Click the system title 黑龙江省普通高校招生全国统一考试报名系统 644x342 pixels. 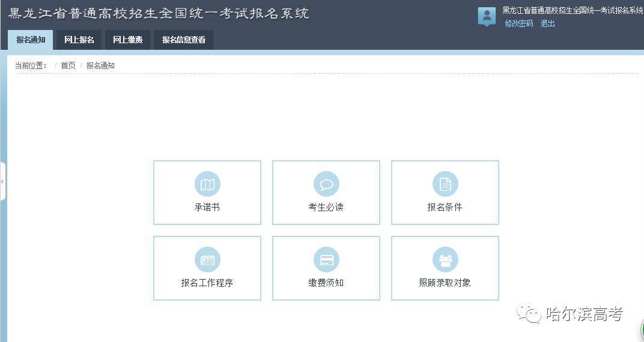tap(159, 14)
